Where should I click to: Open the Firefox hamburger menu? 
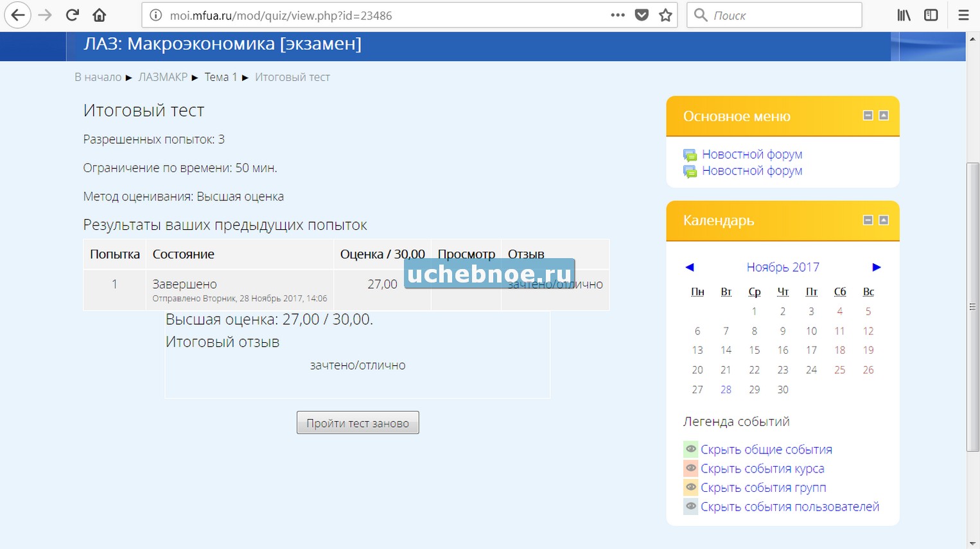[x=963, y=15]
